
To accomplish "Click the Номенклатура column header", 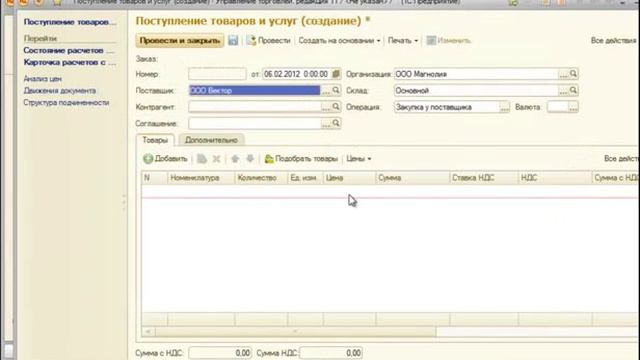I will (201, 178).
